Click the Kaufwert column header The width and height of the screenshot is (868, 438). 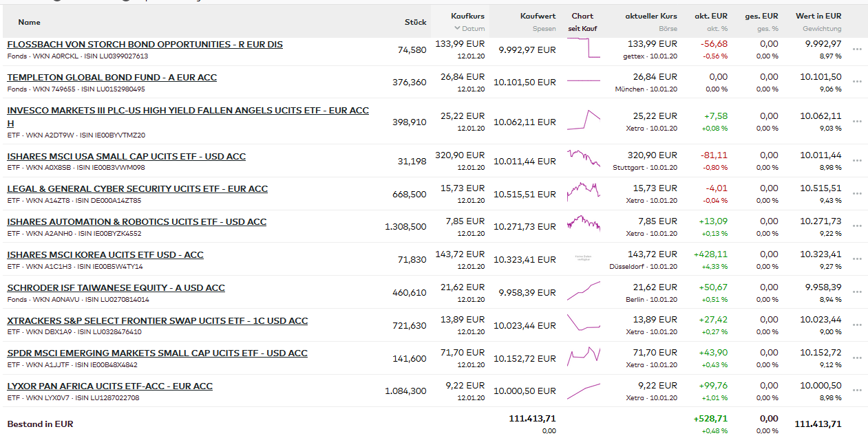(538, 16)
